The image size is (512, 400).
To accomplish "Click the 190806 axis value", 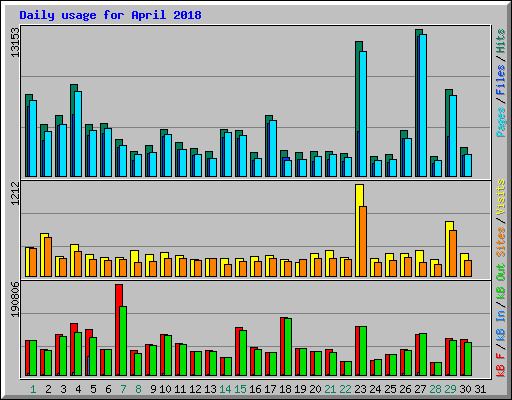I will [15, 299].
